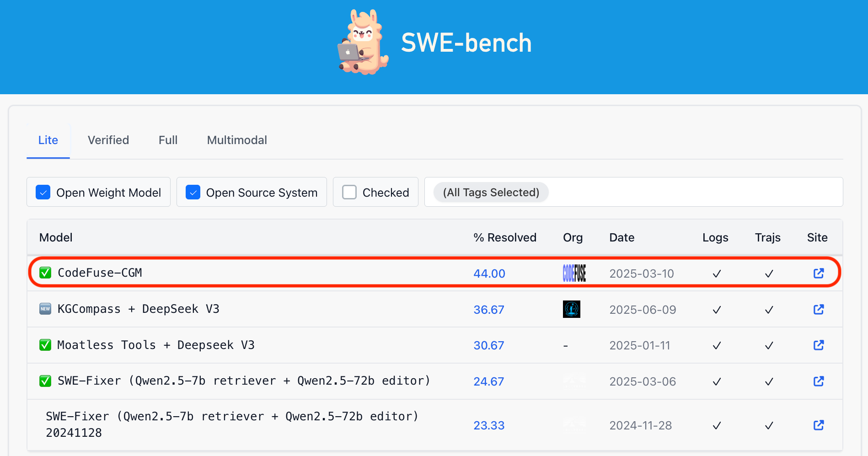Click the 44.00 resolved score link

pyautogui.click(x=489, y=273)
